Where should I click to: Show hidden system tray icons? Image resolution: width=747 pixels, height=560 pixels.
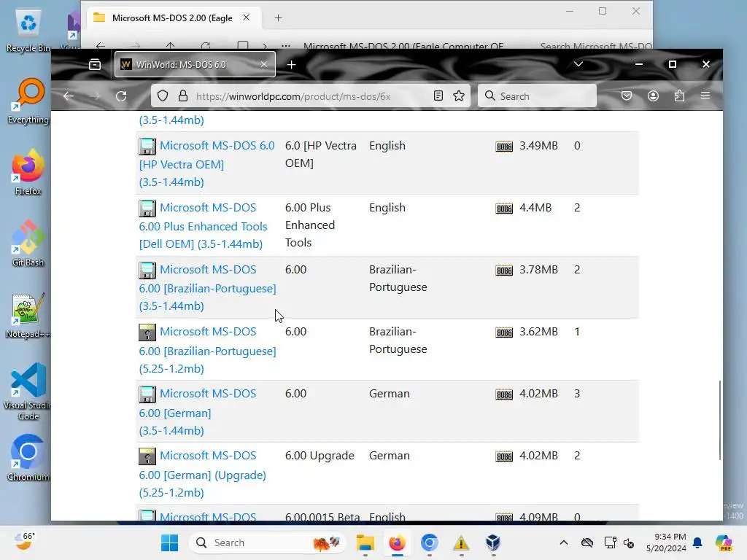[564, 542]
